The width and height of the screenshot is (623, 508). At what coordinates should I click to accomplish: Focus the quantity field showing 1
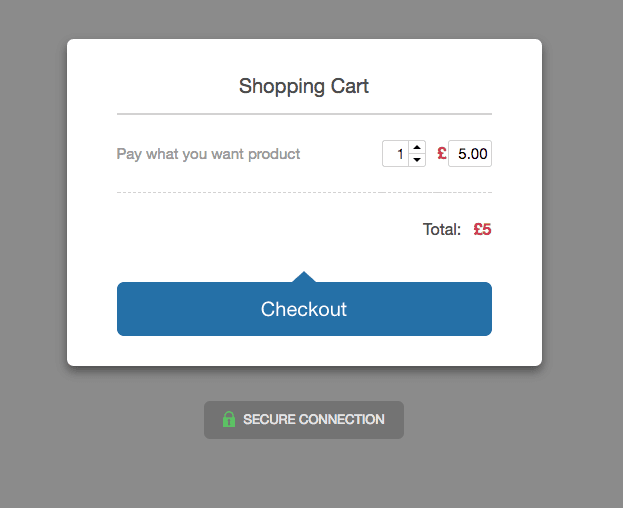[396, 154]
